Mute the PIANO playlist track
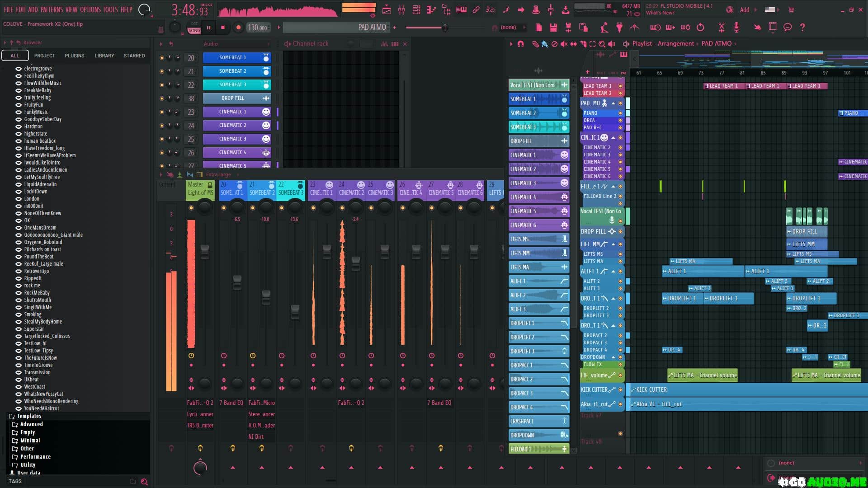Screen dimensions: 868x488 click(x=620, y=113)
